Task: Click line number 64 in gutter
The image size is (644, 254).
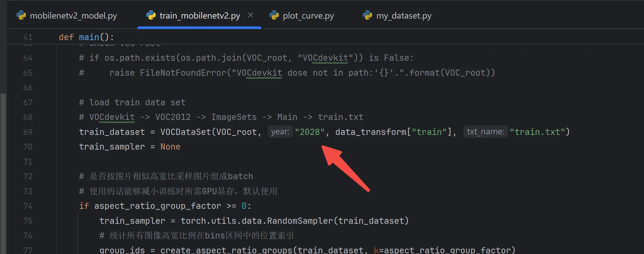Action: [x=28, y=58]
